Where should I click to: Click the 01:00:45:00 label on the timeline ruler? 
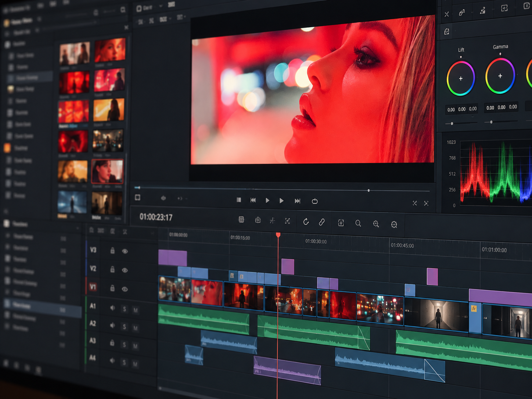[x=402, y=245]
